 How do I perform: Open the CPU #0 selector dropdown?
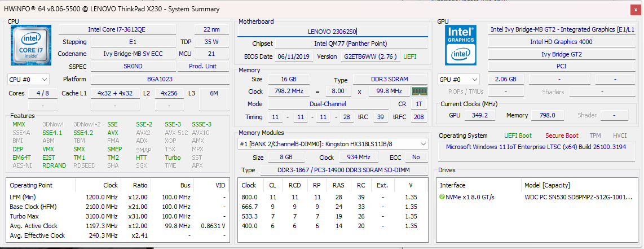28,79
